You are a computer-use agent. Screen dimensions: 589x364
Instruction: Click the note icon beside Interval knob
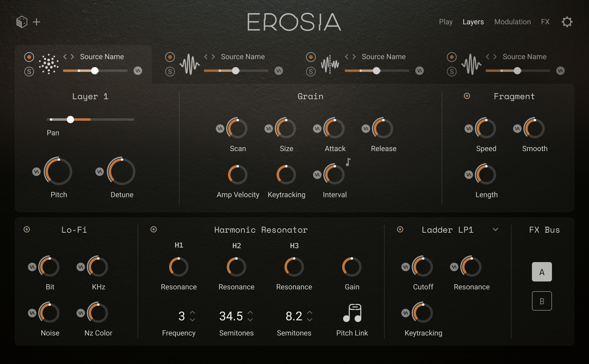(x=348, y=162)
